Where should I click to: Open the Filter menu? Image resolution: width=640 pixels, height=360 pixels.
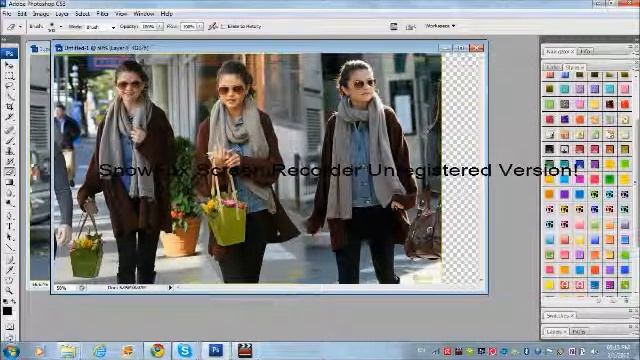coord(102,14)
